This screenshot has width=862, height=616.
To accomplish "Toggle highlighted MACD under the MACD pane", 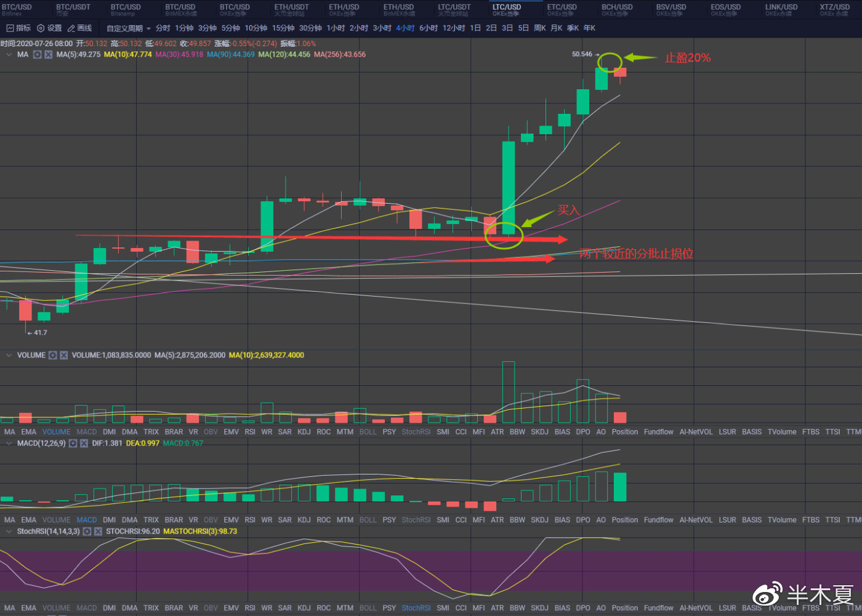I will pyautogui.click(x=86, y=520).
